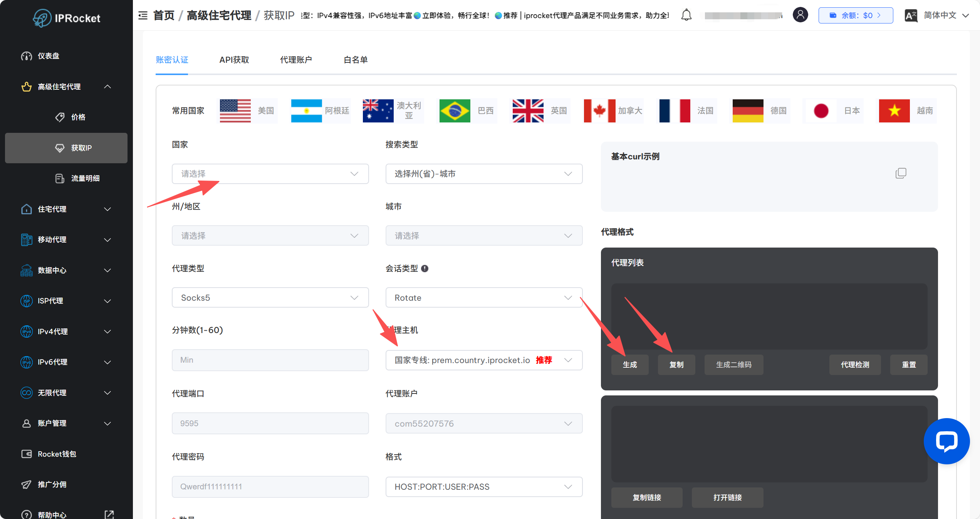Click the 生成 generate button
The width and height of the screenshot is (980, 519).
[x=630, y=365]
